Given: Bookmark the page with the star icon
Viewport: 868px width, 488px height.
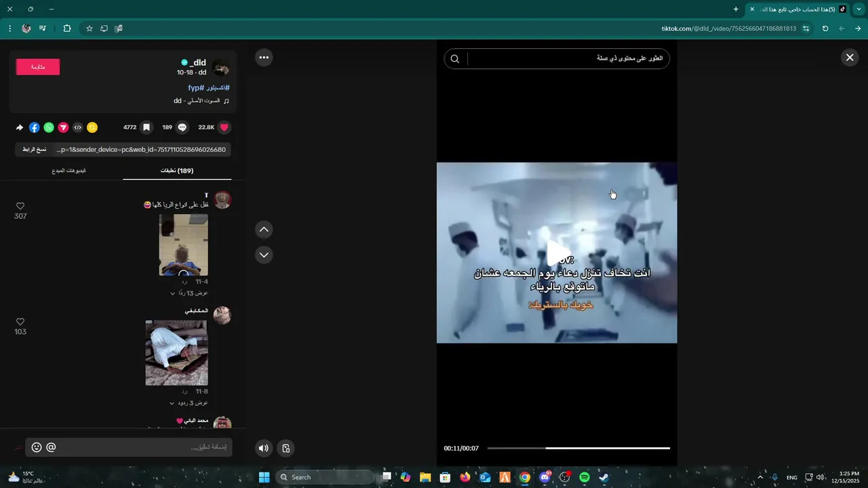Looking at the screenshot, I should click(x=89, y=28).
